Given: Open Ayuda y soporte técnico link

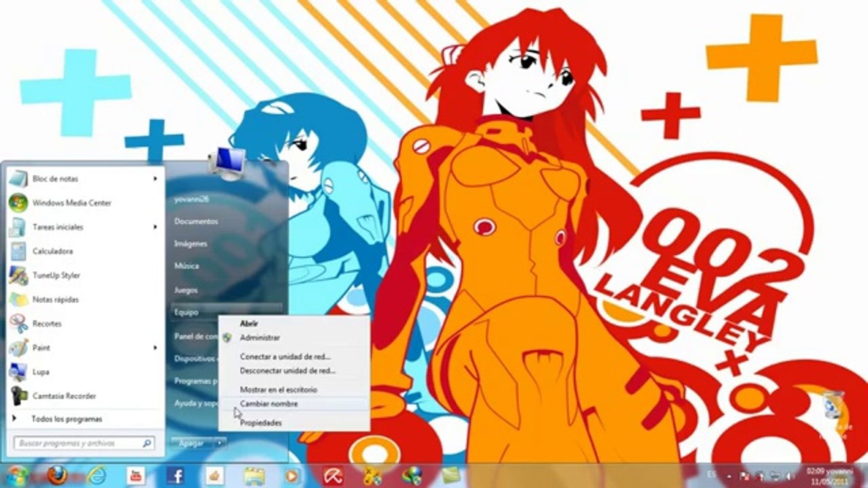Looking at the screenshot, I should [195, 403].
